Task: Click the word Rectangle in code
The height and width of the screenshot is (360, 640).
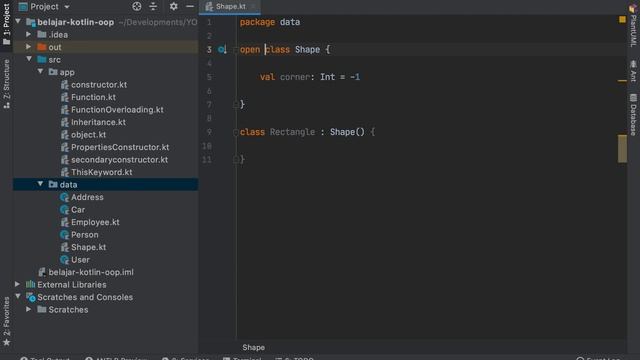Action: [x=292, y=132]
